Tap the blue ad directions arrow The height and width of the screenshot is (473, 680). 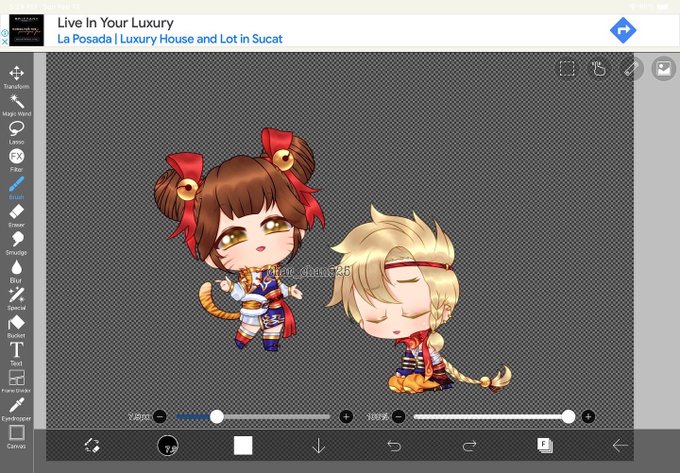coord(623,30)
